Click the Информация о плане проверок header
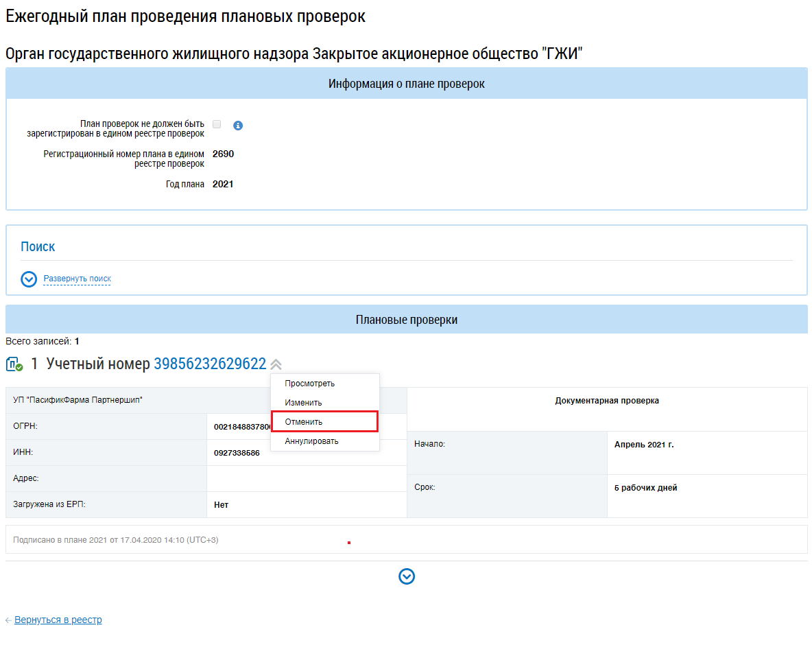 (x=407, y=84)
